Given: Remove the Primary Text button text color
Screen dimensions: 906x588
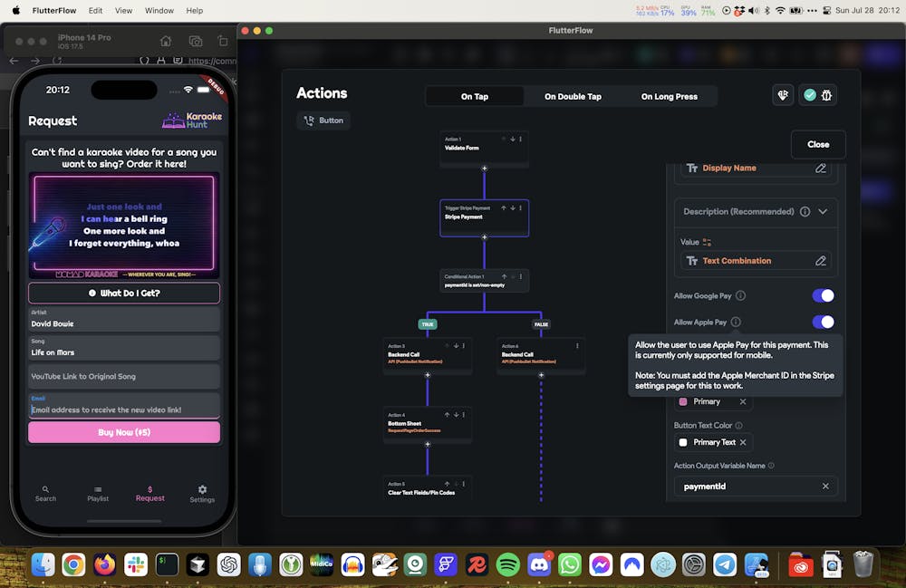Looking at the screenshot, I should (x=743, y=442).
